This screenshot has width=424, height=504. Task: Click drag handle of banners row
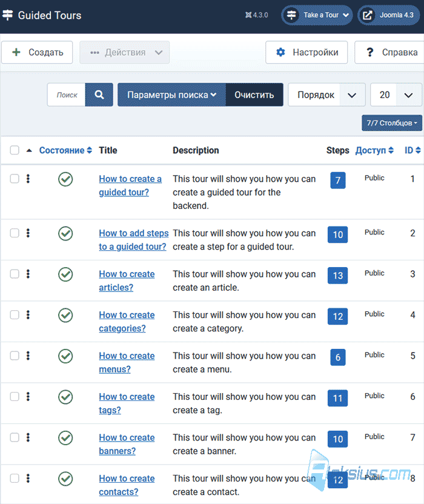(x=28, y=437)
